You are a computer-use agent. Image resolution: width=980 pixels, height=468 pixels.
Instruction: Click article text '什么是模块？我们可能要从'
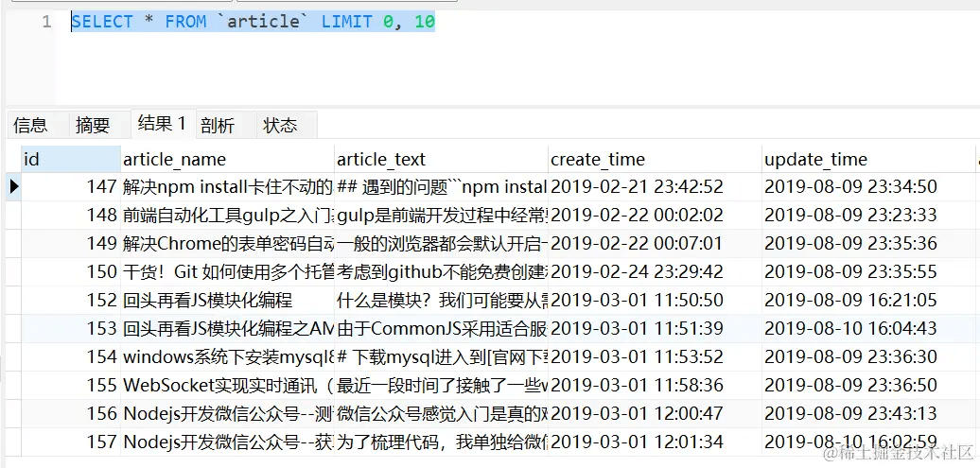coord(441,300)
